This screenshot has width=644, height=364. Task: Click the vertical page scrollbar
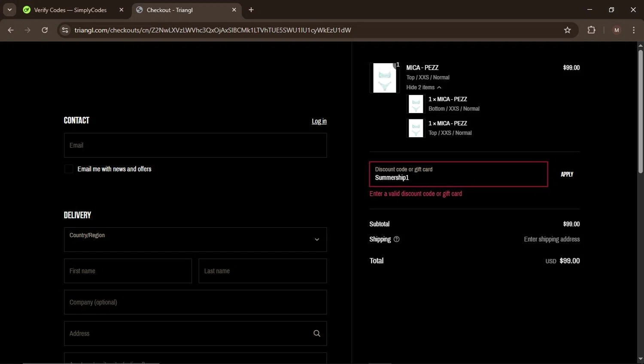click(640, 112)
